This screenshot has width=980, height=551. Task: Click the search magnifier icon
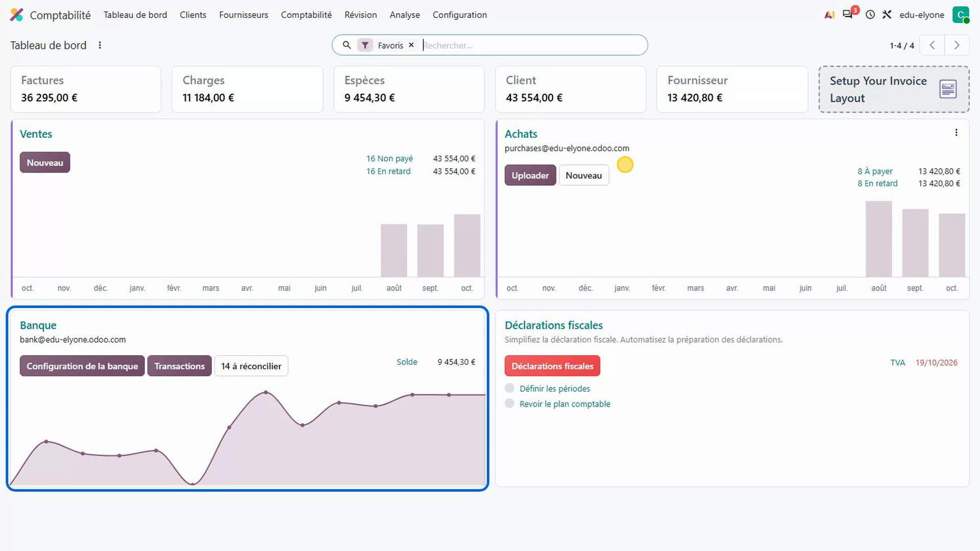(347, 45)
